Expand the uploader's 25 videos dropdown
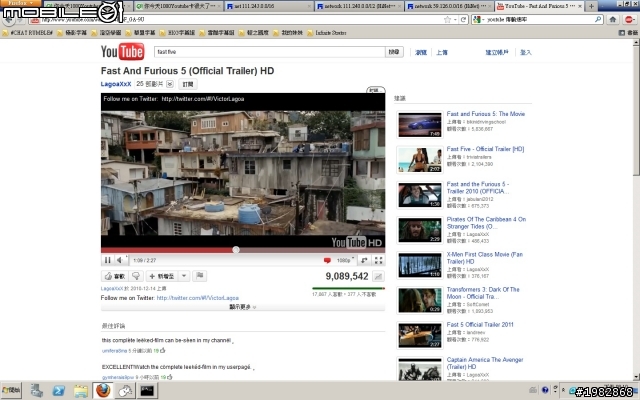 click(170, 84)
